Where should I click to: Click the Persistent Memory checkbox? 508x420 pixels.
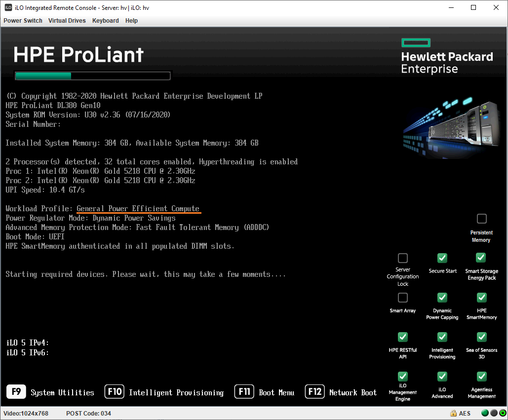click(x=482, y=219)
